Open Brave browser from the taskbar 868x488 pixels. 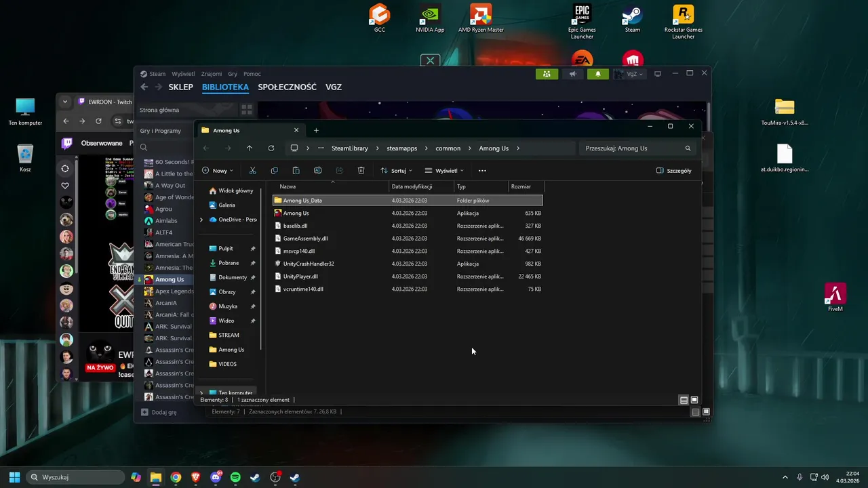[x=196, y=477]
